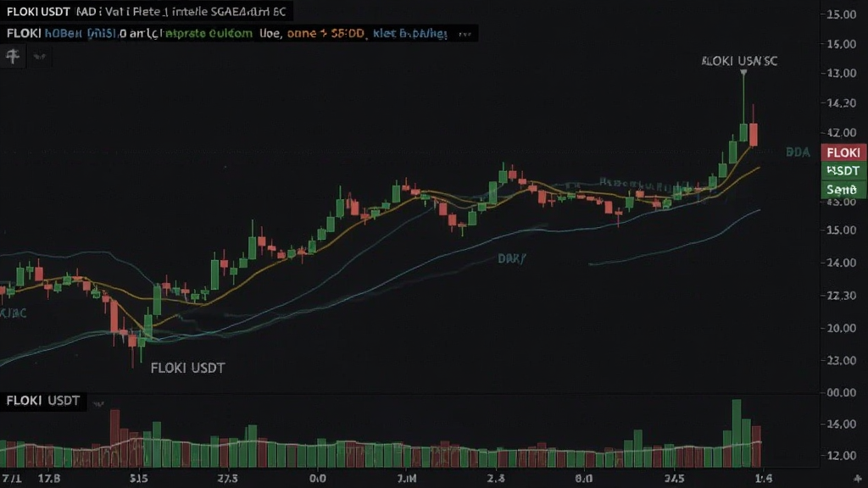Open the FLOKI USDT symbol title at top left

click(38, 12)
